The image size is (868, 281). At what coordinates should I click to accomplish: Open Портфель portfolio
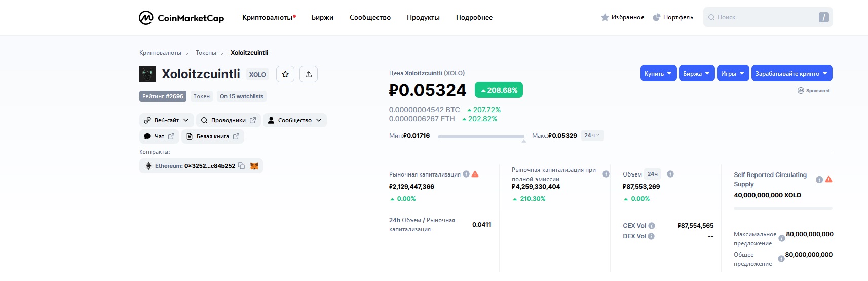click(673, 17)
